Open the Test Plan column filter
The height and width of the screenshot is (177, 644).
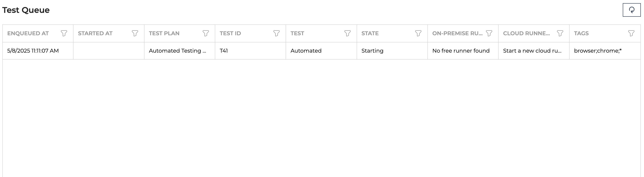(206, 33)
